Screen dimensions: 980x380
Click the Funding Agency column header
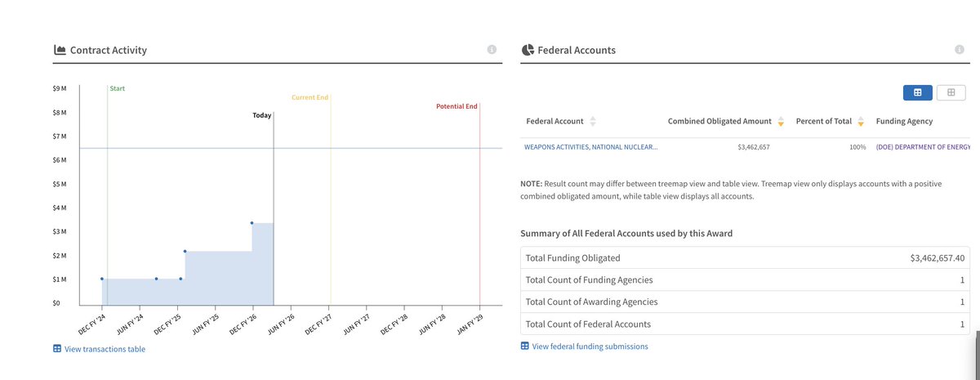tap(904, 122)
